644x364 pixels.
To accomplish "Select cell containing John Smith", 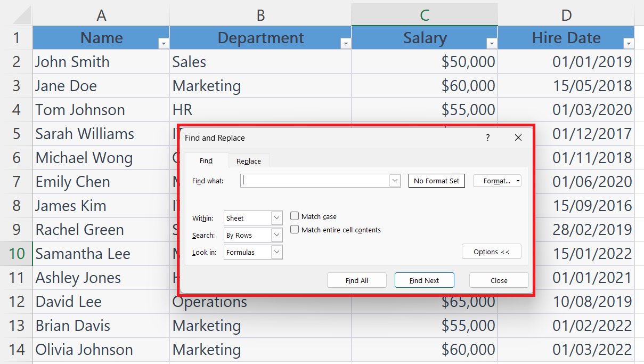I will coord(101,62).
